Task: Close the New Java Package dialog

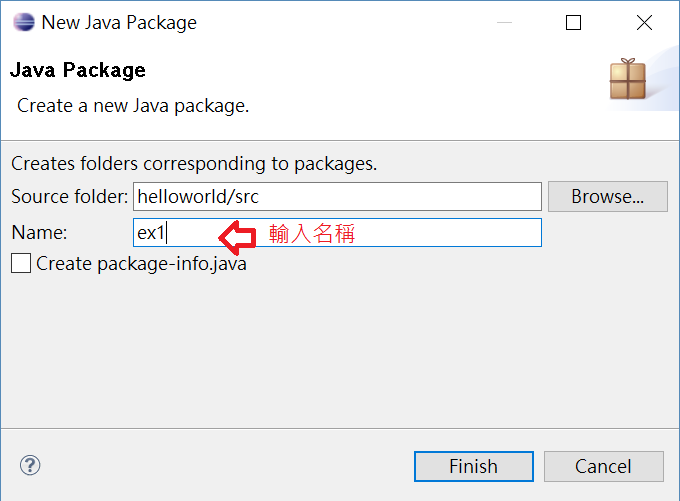Action: tap(644, 23)
